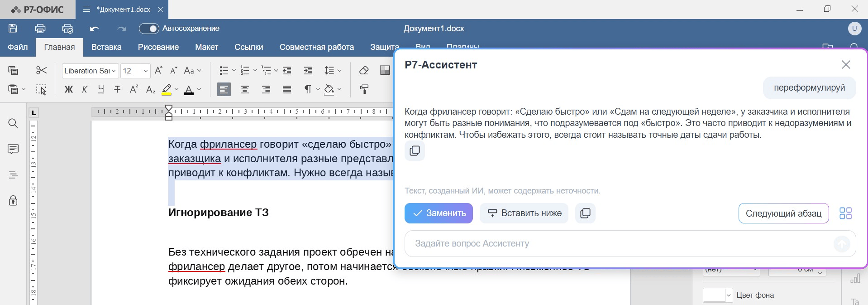
Task: Decrease font size with the smaller A icon
Action: pyautogui.click(x=174, y=70)
